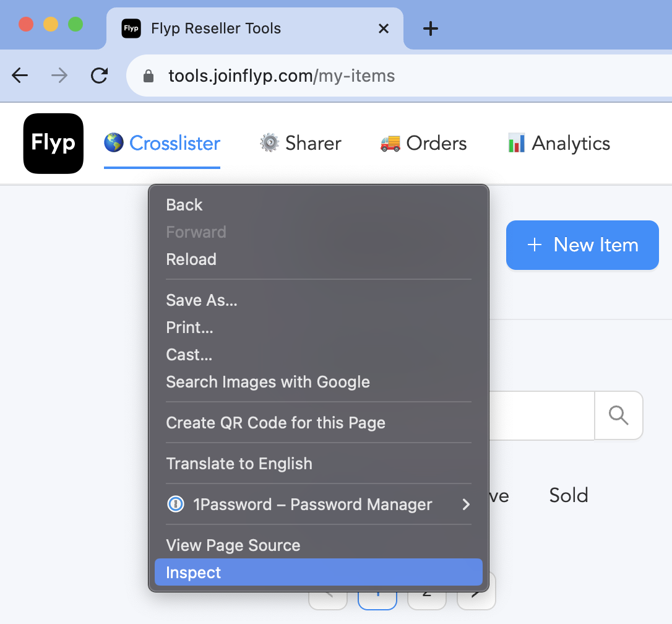Click the browser back arrow
The width and height of the screenshot is (672, 624).
click(20, 76)
